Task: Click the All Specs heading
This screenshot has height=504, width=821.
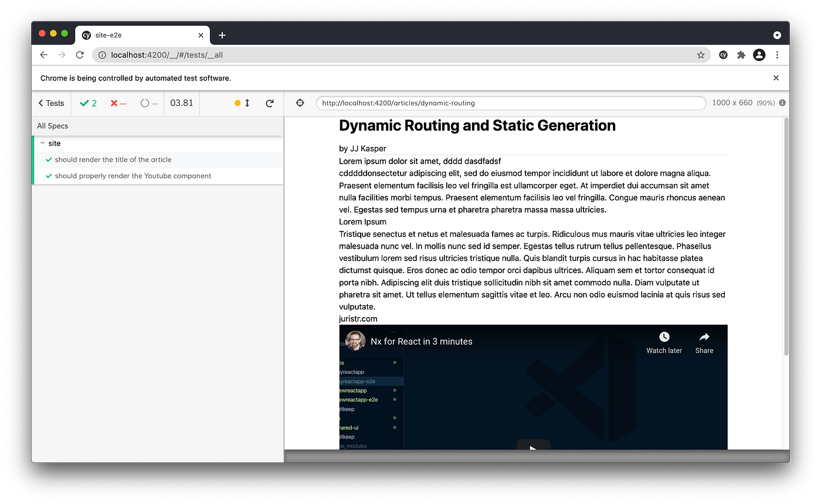Action: [x=53, y=125]
